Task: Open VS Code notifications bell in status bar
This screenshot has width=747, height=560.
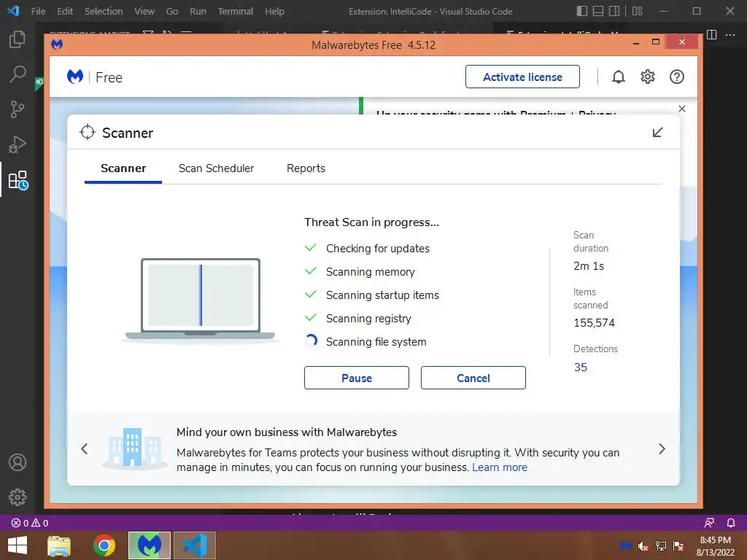Action: pos(731,523)
